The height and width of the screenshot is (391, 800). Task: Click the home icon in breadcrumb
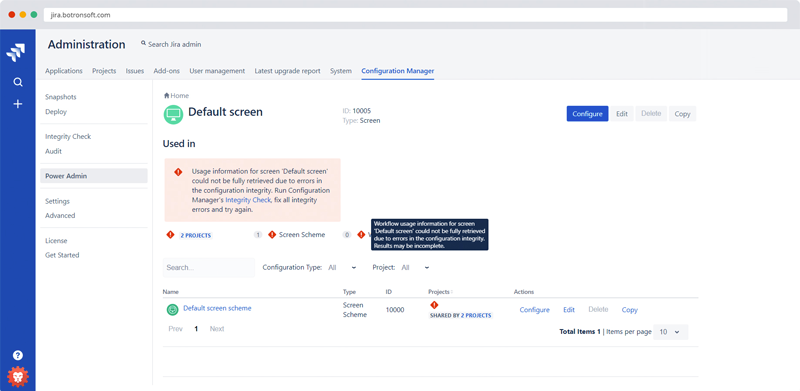click(x=166, y=95)
